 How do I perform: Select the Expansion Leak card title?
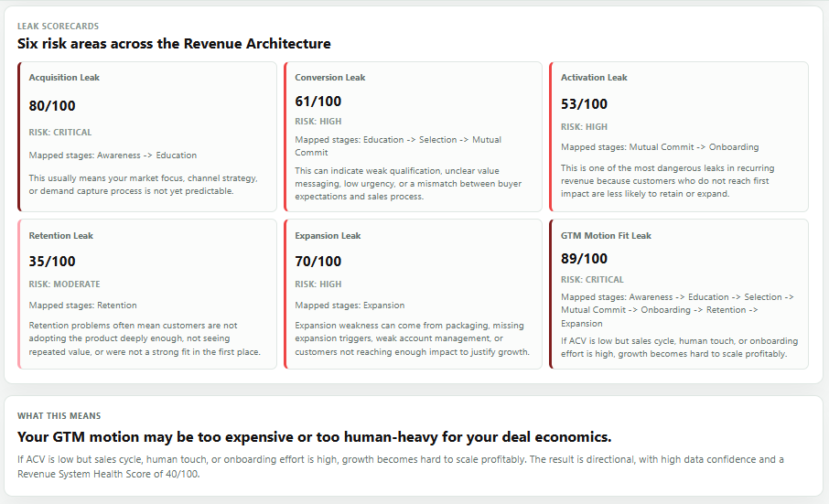328,236
